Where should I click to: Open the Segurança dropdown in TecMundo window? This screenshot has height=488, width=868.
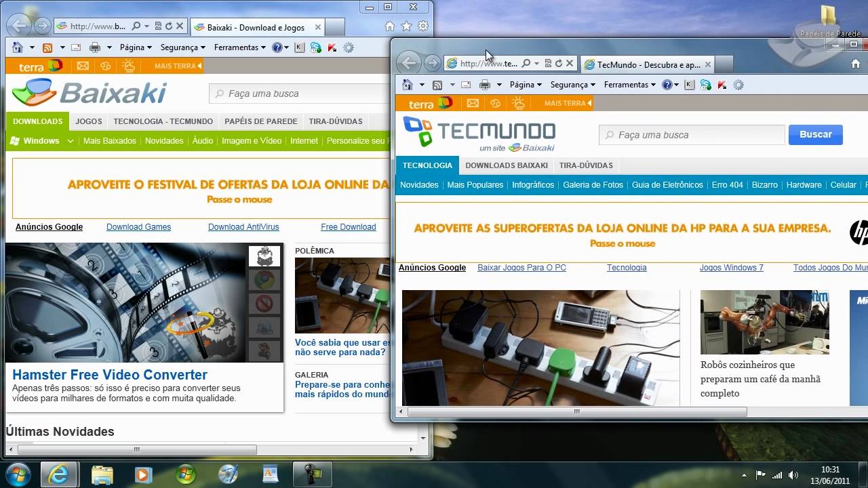(x=573, y=85)
